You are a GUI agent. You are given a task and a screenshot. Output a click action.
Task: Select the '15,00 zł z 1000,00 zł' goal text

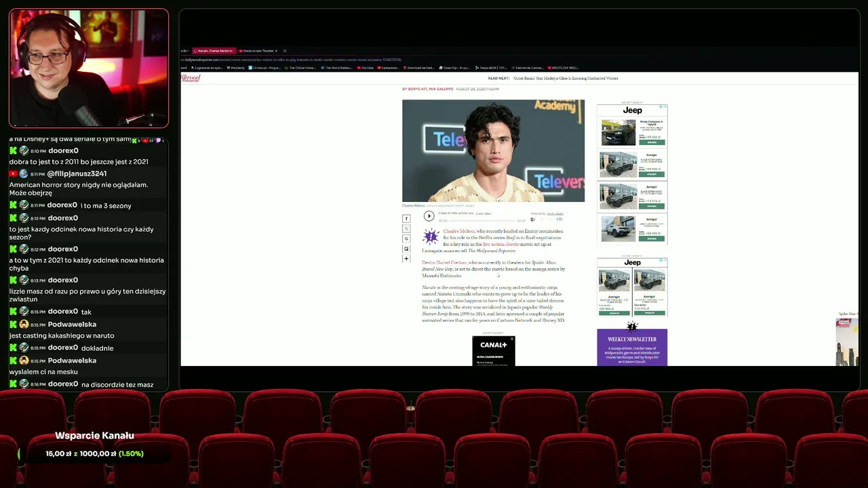pyautogui.click(x=81, y=453)
